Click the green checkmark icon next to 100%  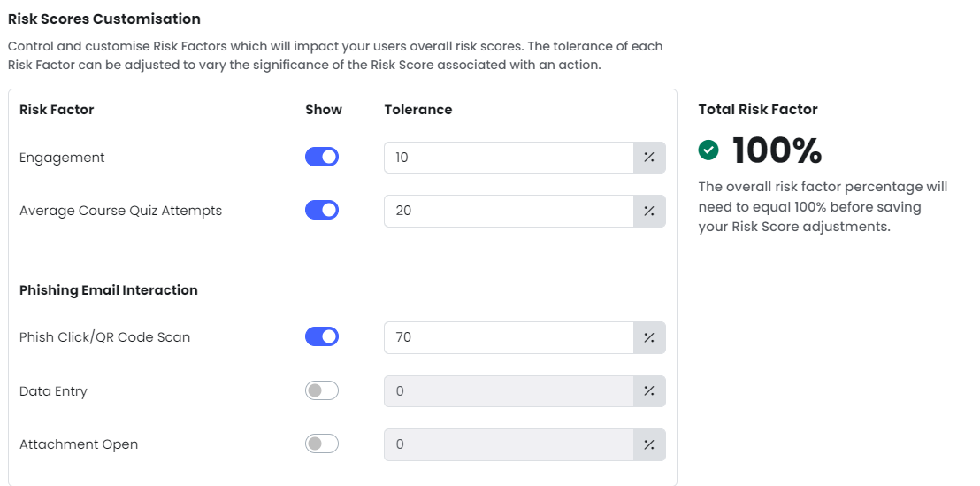(x=708, y=150)
